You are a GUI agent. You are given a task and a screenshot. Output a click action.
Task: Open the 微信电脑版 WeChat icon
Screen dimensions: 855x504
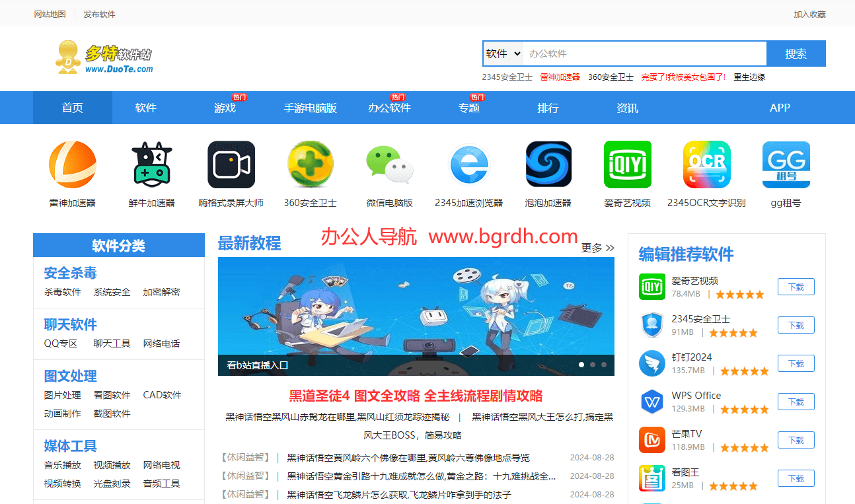tap(390, 164)
